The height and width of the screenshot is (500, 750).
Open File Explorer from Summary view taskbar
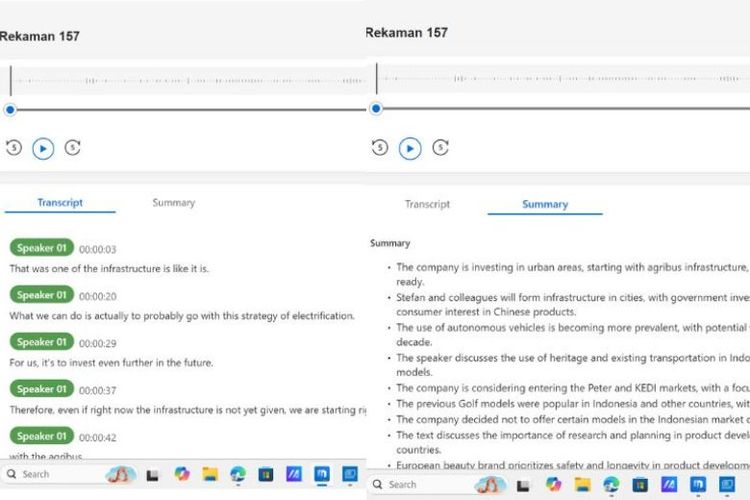[x=582, y=485]
